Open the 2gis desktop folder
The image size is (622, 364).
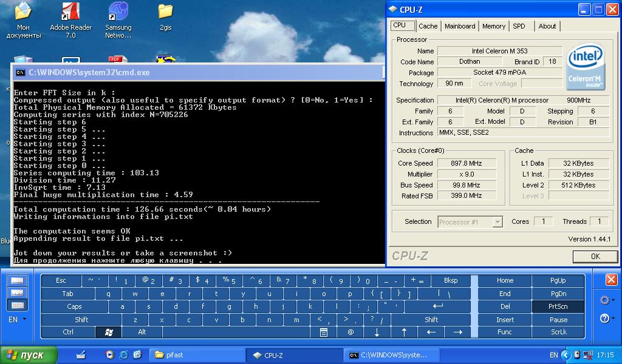click(165, 18)
